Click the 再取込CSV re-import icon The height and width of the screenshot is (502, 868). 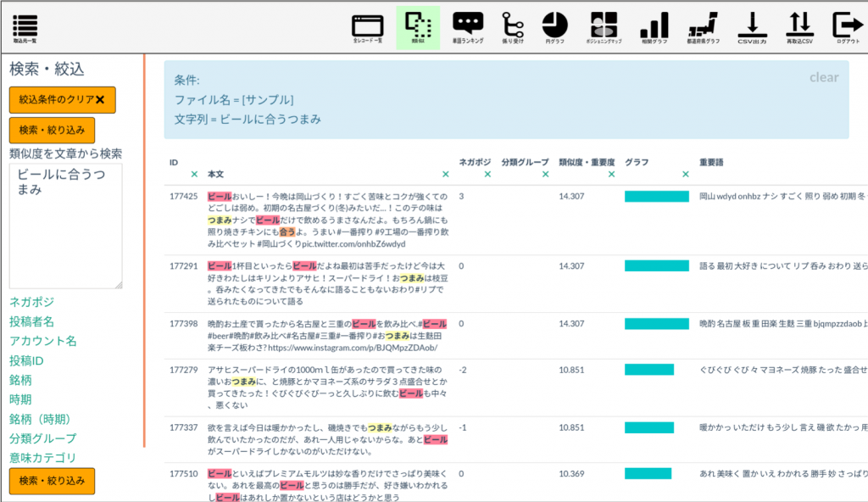(800, 28)
